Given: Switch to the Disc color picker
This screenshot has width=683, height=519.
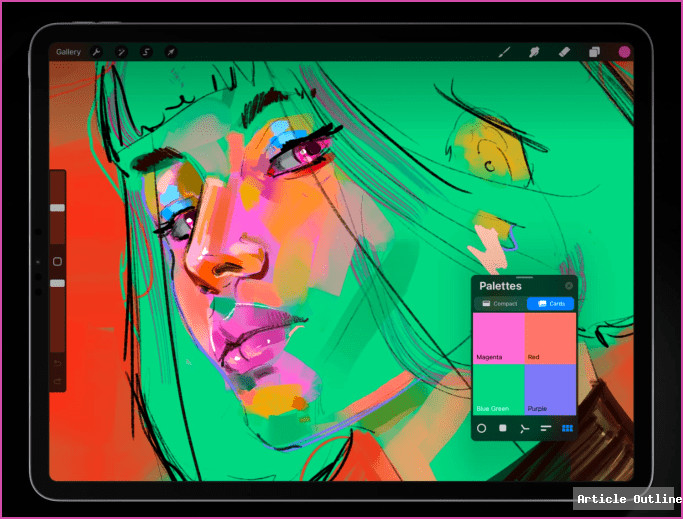Looking at the screenshot, I should 481,428.
